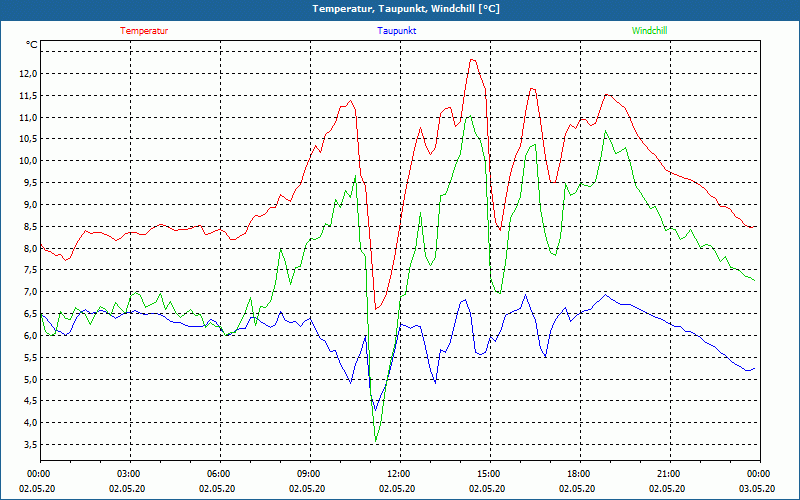Click the 5,5 y-axis value
The width and height of the screenshot is (800, 500).
pyautogui.click(x=30, y=357)
